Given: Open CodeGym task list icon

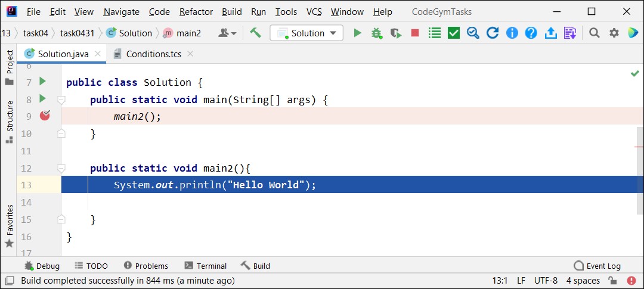Looking at the screenshot, I should pyautogui.click(x=434, y=33).
